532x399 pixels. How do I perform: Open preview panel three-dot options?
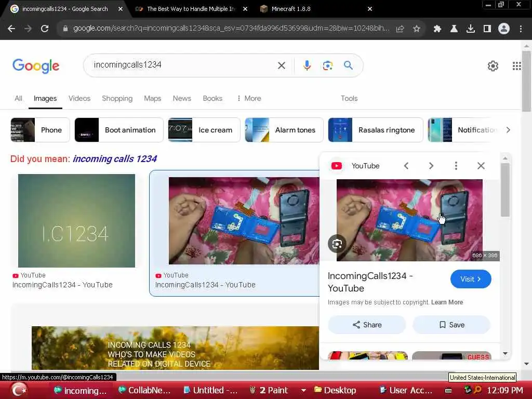tap(456, 166)
